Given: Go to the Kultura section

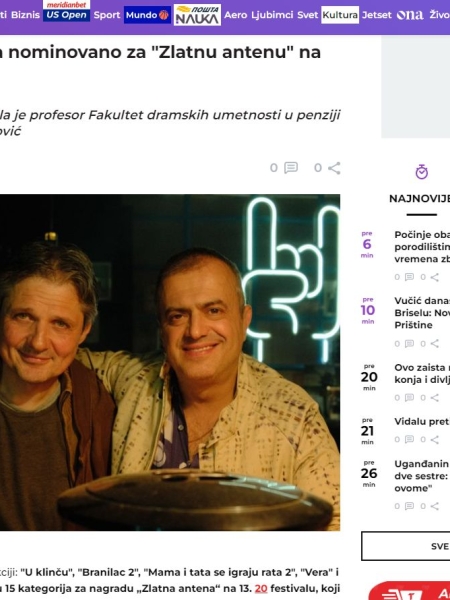Looking at the screenshot, I should tap(340, 15).
